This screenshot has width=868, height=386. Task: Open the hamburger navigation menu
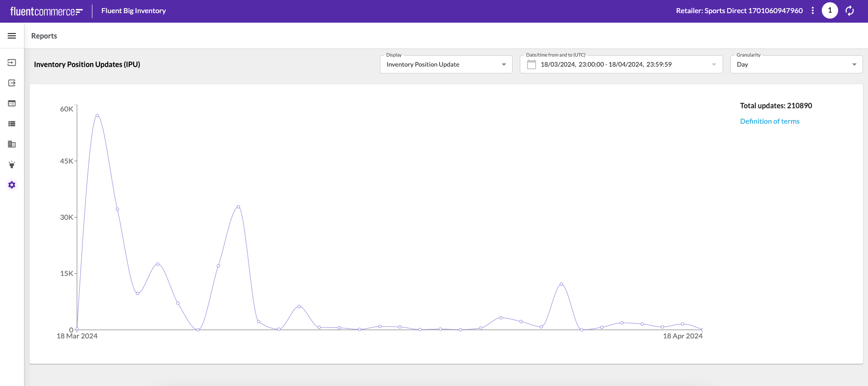coord(12,36)
